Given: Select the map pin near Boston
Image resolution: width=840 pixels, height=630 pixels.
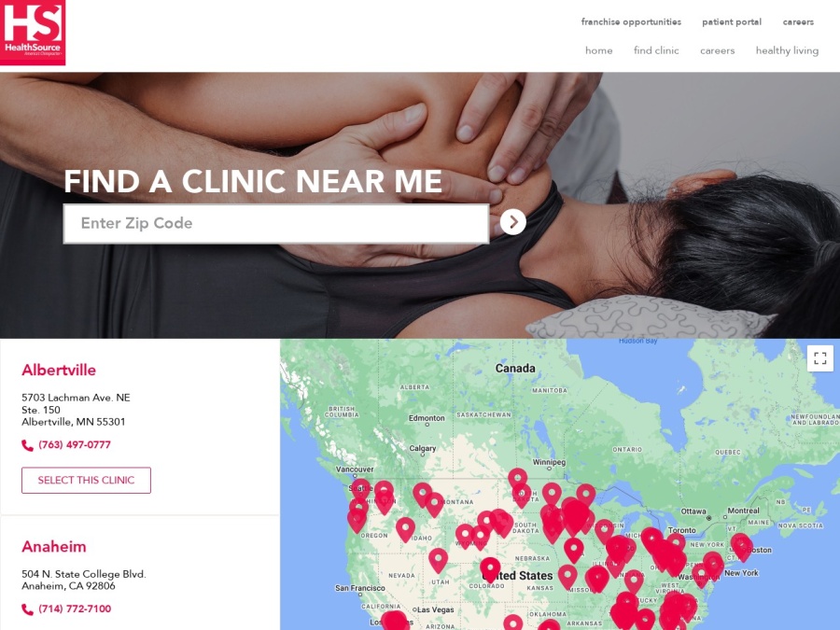Looking at the screenshot, I should pos(741,545).
